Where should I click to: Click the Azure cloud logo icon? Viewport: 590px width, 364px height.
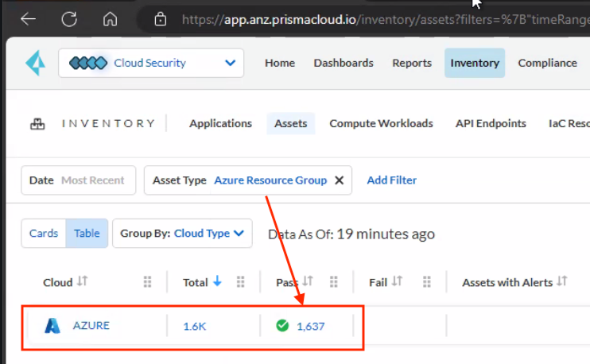coord(52,325)
